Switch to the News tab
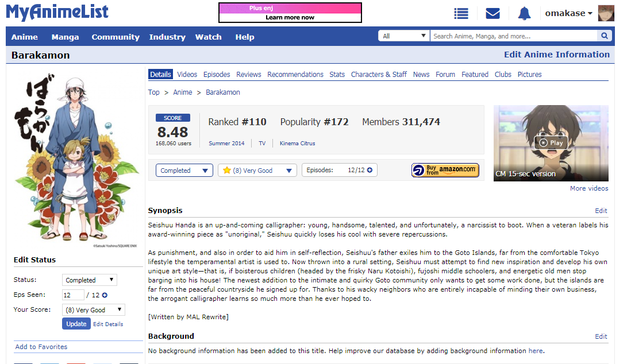The width and height of the screenshot is (631, 364). (x=421, y=75)
